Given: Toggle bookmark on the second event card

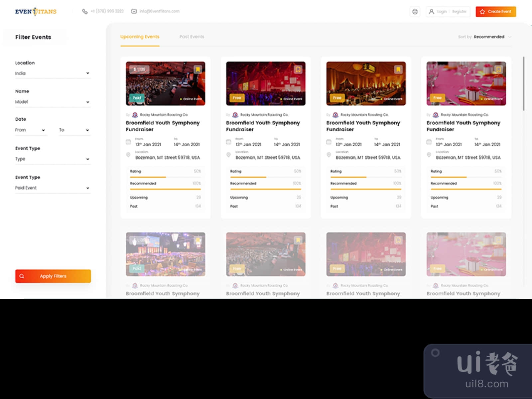Looking at the screenshot, I should [298, 69].
